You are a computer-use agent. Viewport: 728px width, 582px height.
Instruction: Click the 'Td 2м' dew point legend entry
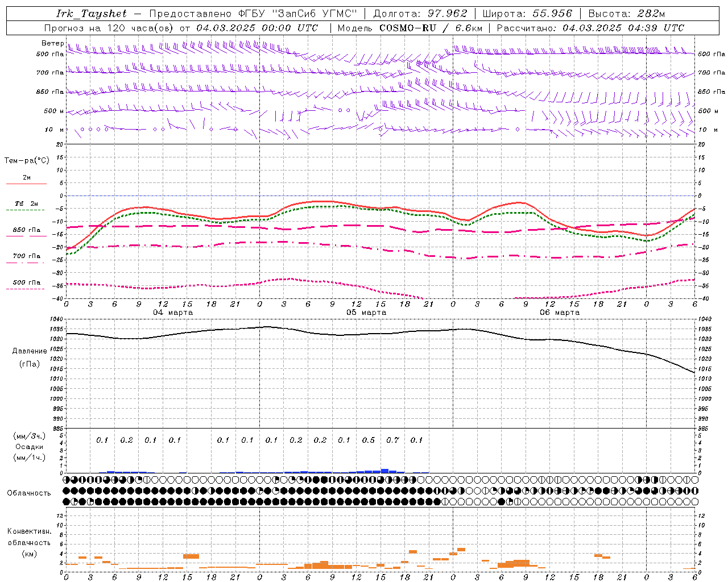[26, 203]
